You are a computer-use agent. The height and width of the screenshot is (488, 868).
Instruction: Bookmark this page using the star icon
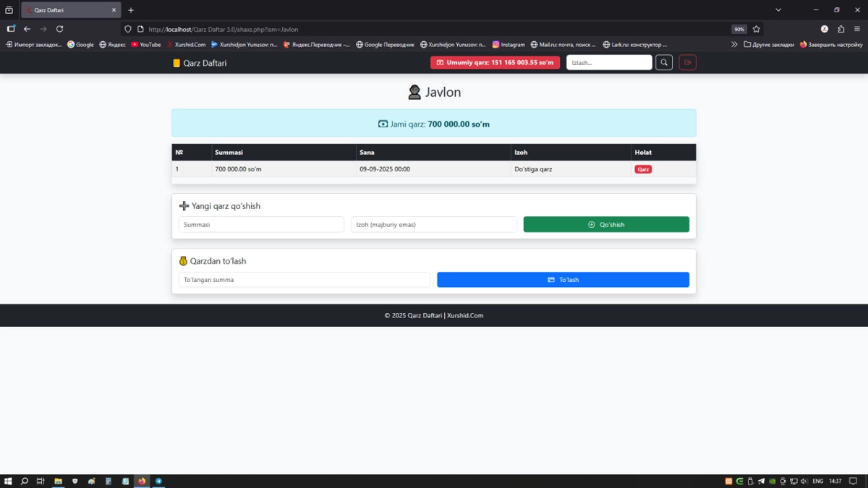pos(757,29)
